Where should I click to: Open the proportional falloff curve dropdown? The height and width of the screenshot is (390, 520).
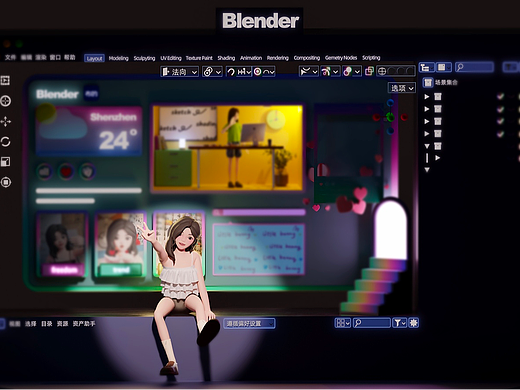(x=269, y=72)
